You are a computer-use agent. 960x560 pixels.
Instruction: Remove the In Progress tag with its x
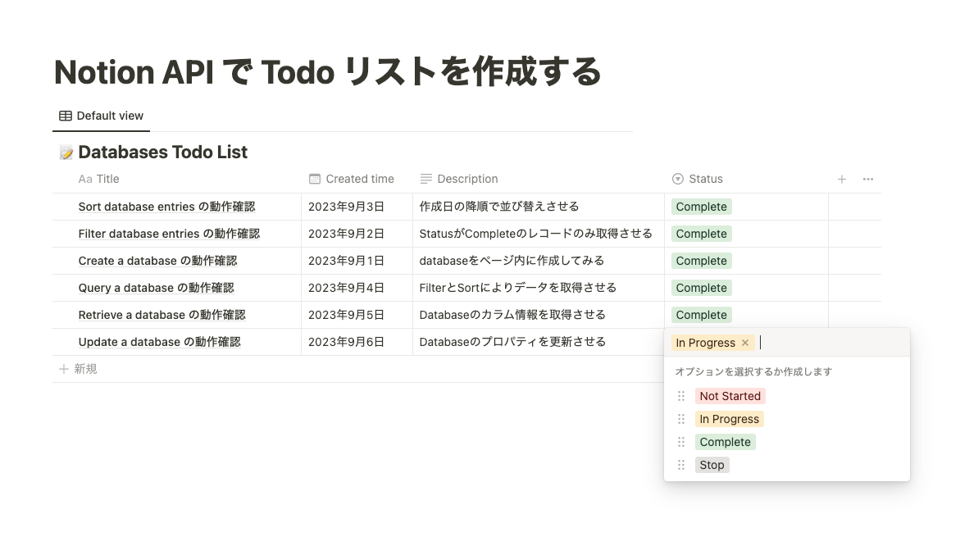(x=745, y=343)
